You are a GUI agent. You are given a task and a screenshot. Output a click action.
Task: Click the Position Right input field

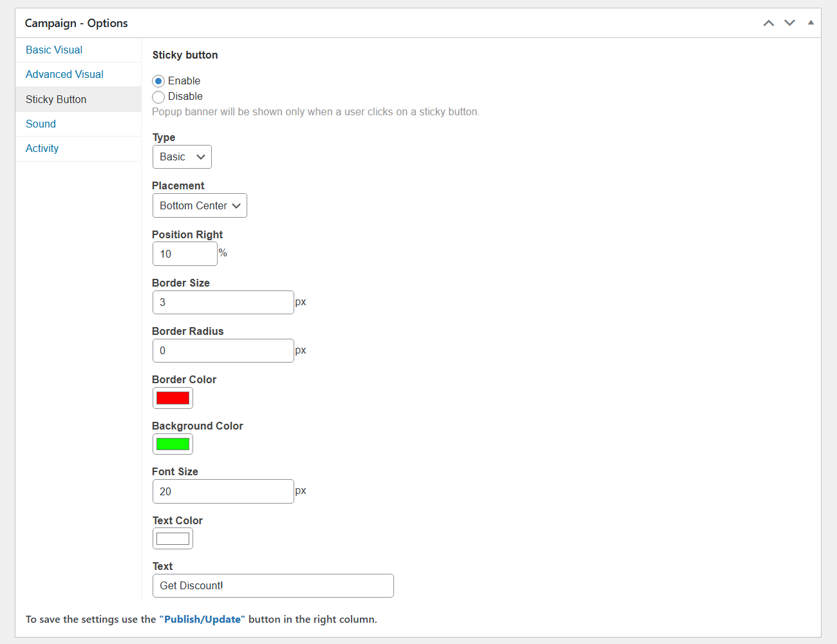(185, 254)
